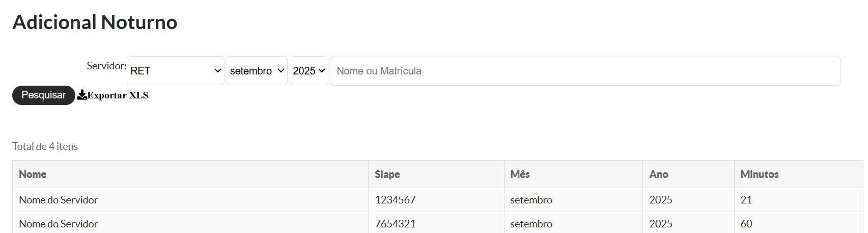Select the name cell in the 1234567 row

(58, 200)
